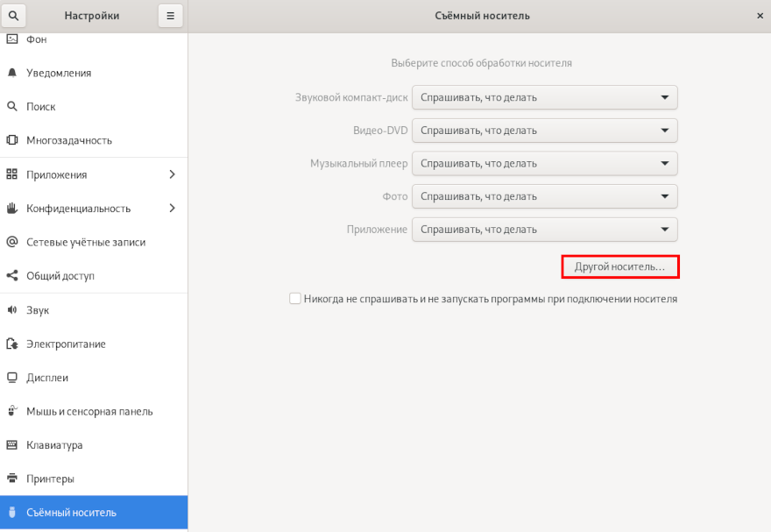Expand the Конфиденциальность sidebar chevron

click(172, 209)
